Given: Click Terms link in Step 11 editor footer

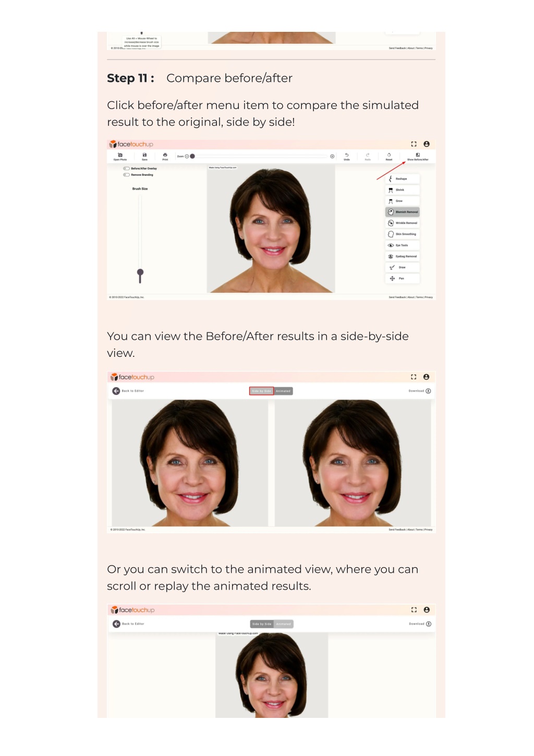Looking at the screenshot, I should (x=420, y=297).
